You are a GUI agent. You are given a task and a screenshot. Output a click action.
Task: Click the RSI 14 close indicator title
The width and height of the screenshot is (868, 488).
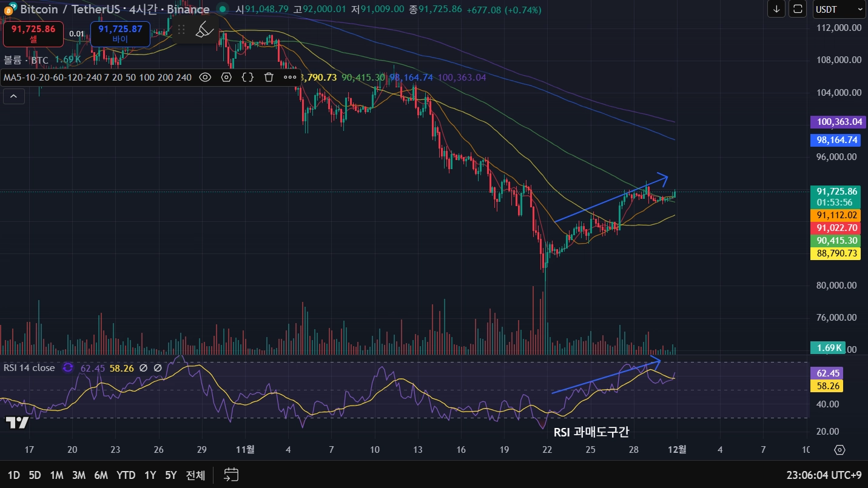coord(29,367)
